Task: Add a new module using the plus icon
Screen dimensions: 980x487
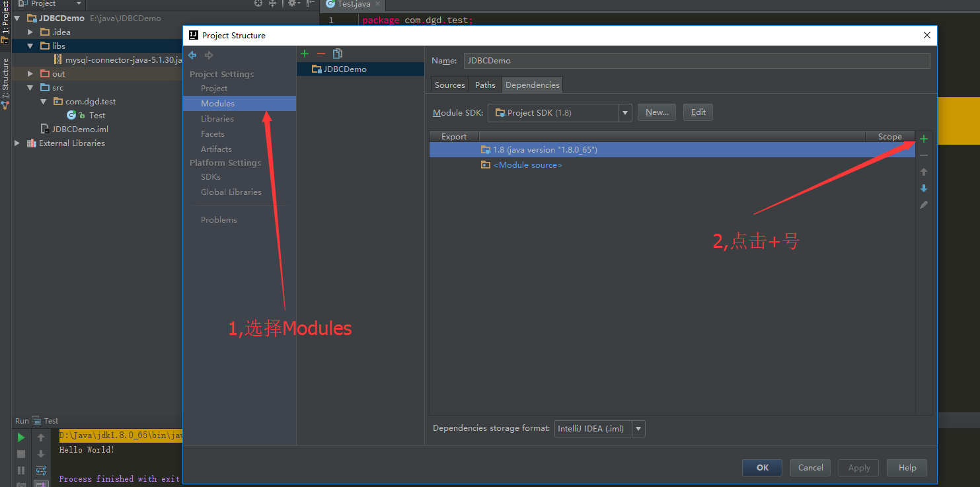Action: (x=304, y=54)
